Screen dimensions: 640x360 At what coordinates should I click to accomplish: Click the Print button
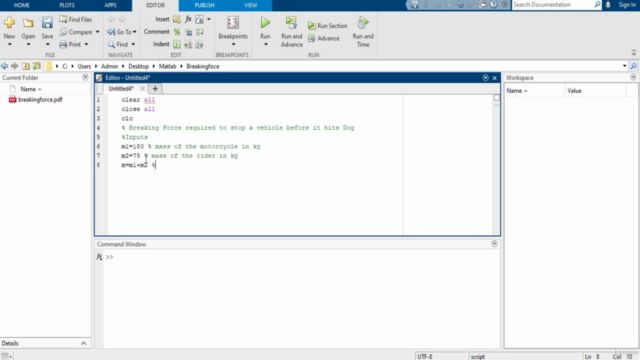pyautogui.click(x=70, y=44)
